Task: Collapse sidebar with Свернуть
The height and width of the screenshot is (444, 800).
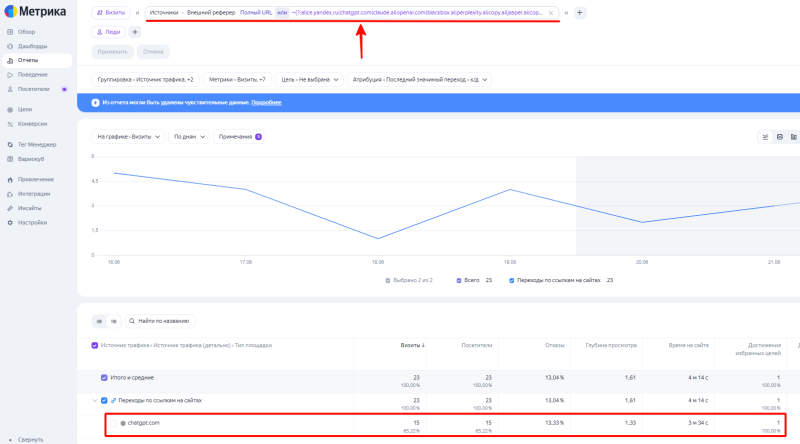Action: (30, 439)
